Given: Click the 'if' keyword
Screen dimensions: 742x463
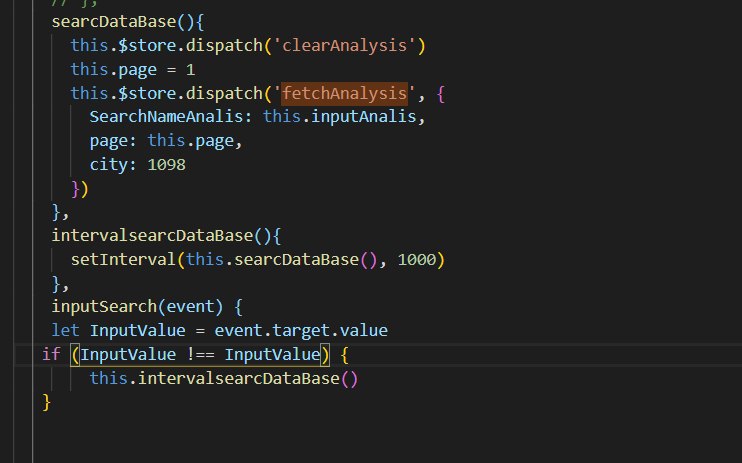Looking at the screenshot, I should 51,354.
